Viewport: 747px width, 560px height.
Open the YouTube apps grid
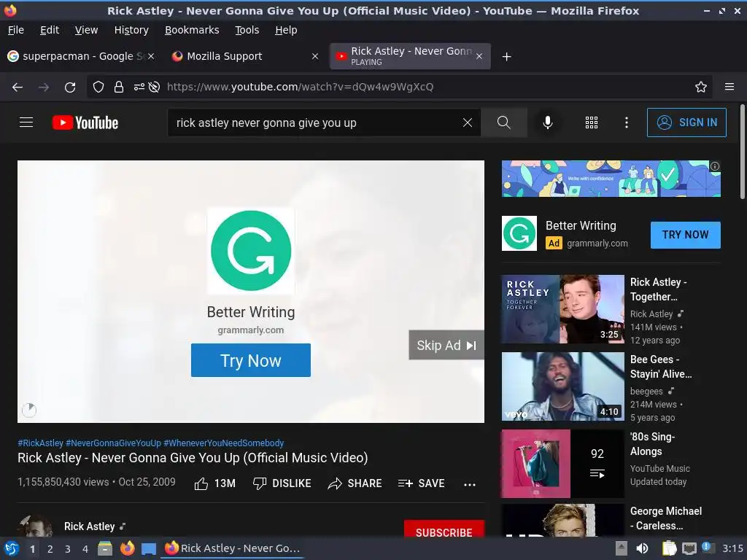click(x=591, y=122)
